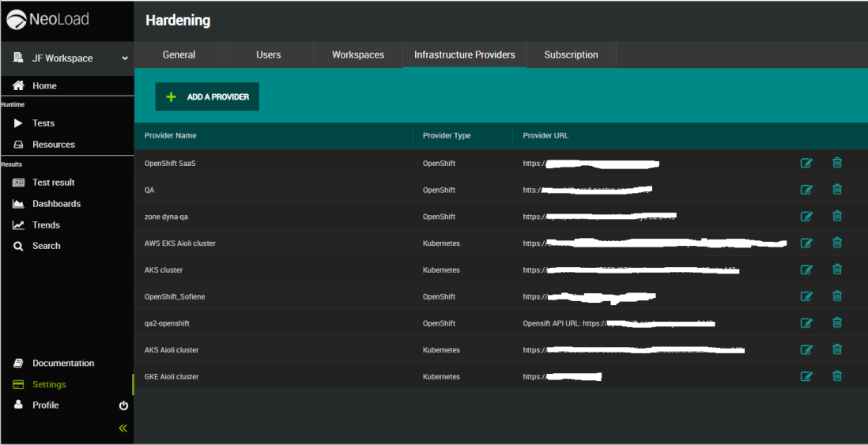Open the Subscription tab
This screenshot has width=868, height=445.
(x=571, y=55)
